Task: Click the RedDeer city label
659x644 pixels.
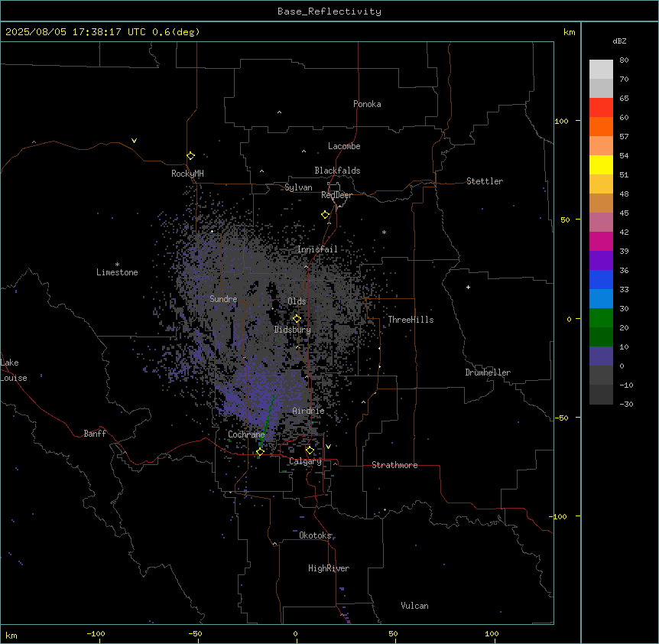Action: tap(336, 195)
